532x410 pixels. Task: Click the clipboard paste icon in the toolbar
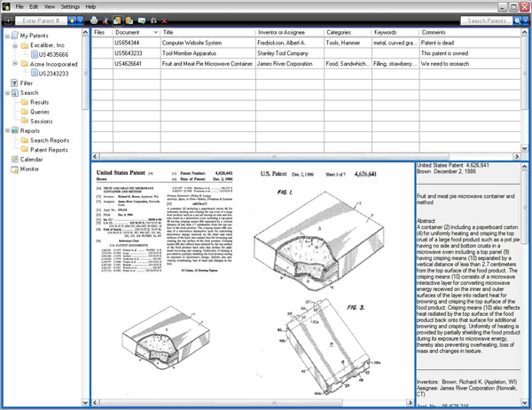coord(129,20)
